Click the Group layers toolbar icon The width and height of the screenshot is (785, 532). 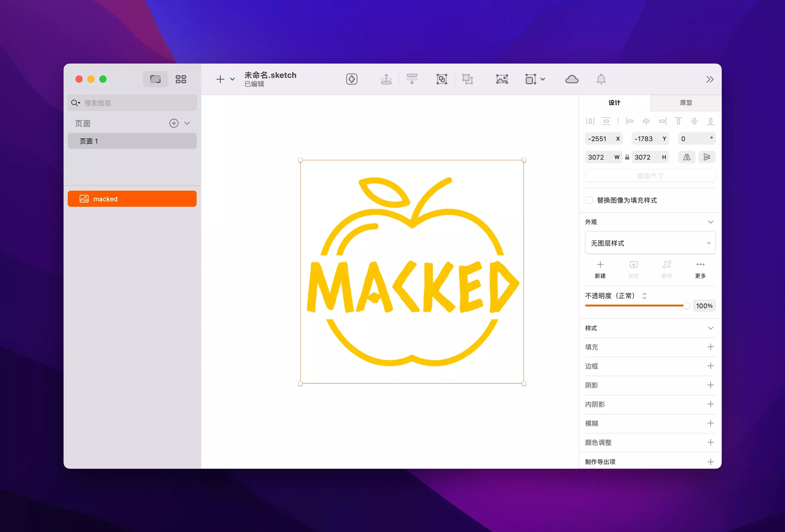coord(442,79)
